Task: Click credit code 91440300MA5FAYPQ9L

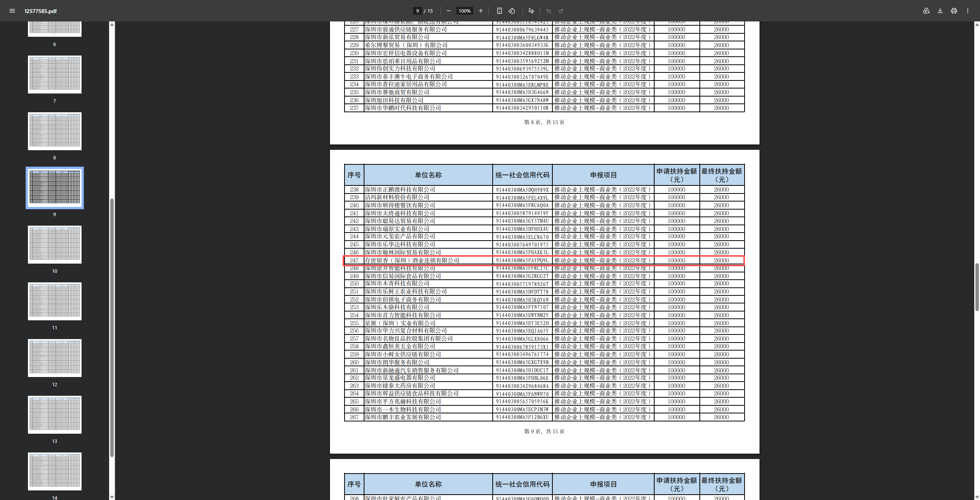Action: (x=522, y=261)
